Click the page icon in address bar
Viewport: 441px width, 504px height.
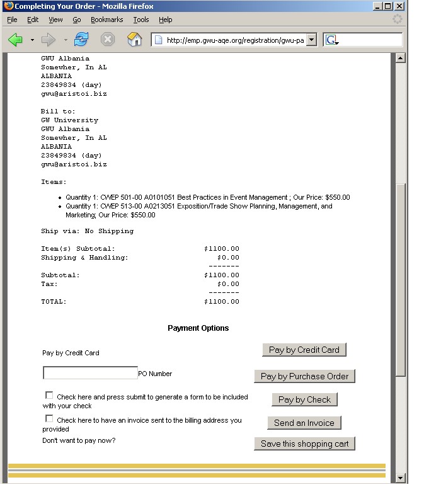(159, 40)
